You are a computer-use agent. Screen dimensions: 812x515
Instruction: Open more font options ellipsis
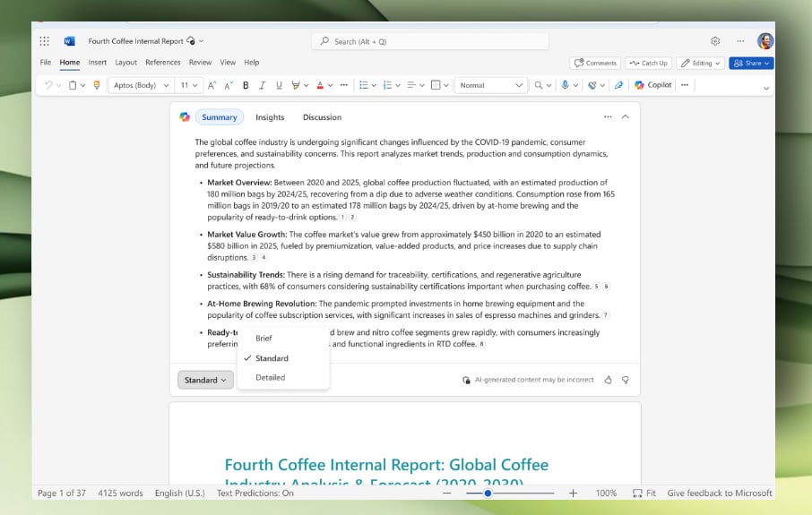coord(344,85)
